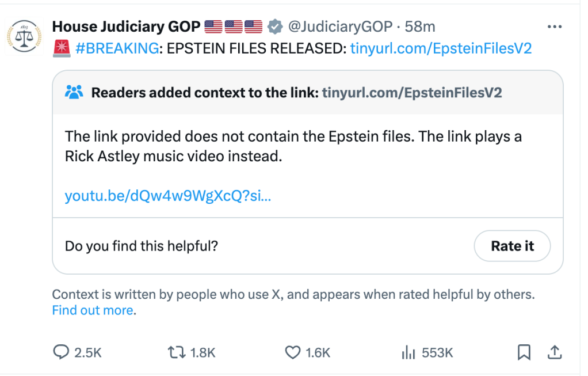Open the #BREAKING hashtag
588x376 pixels.
pyautogui.click(x=117, y=49)
